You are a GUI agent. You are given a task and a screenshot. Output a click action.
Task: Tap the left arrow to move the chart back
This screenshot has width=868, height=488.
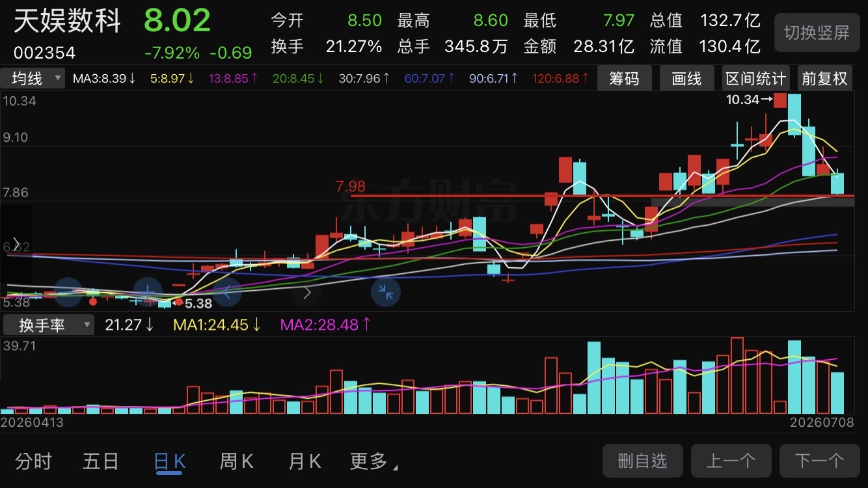click(x=227, y=293)
